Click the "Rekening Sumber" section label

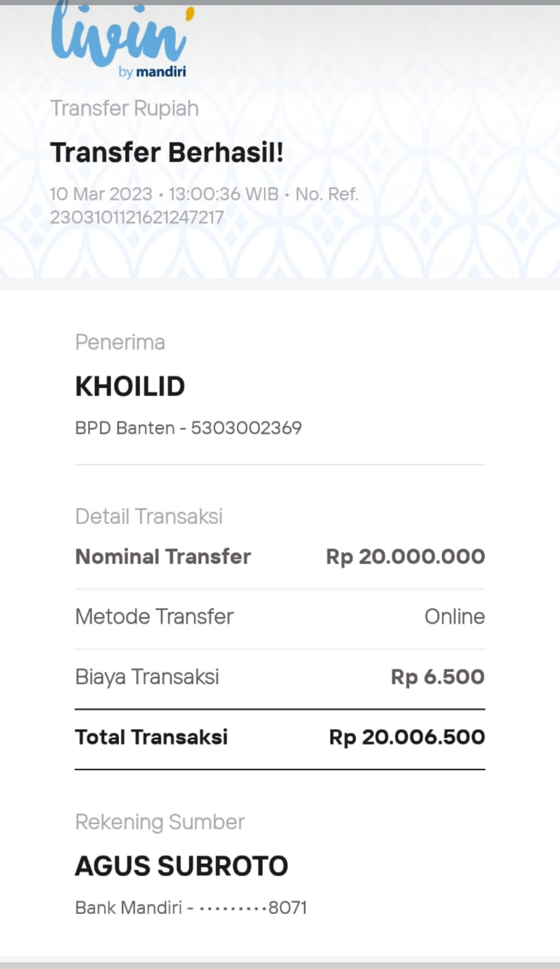point(160,822)
